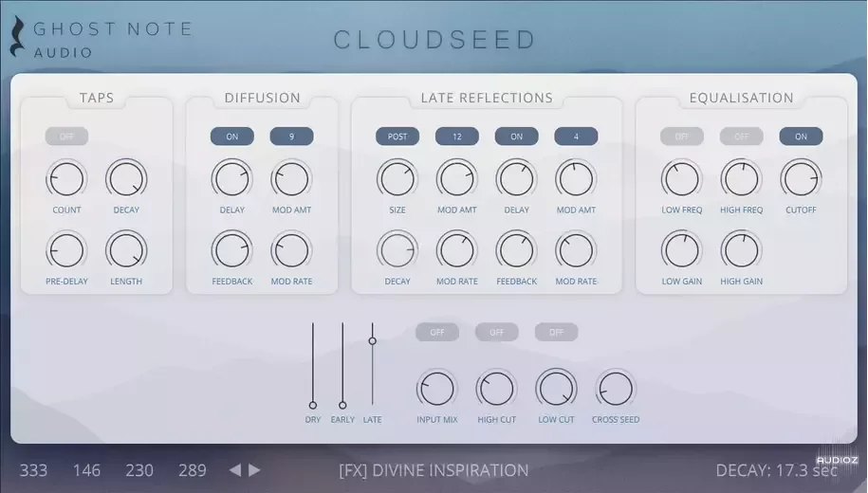
Task: Click the Diffusion DELAY knob
Action: click(x=232, y=179)
